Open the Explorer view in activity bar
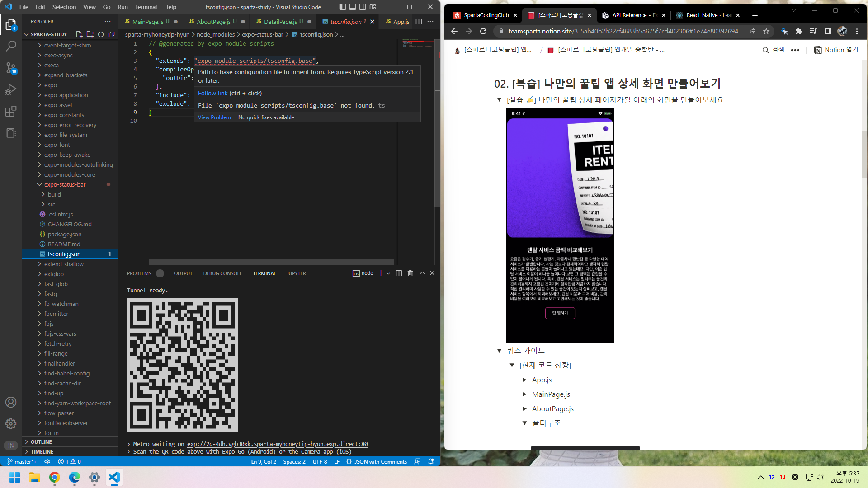The width and height of the screenshot is (868, 488). [11, 24]
